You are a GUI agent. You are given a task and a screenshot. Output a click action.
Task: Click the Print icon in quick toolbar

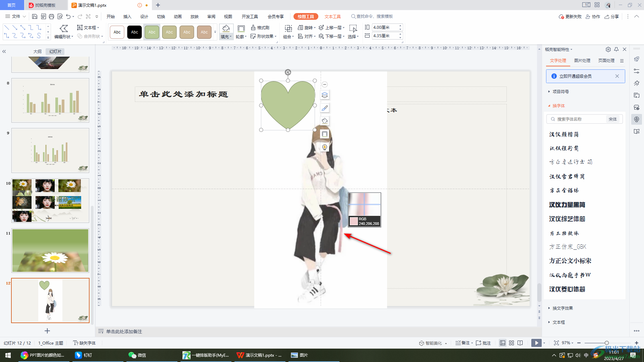pyautogui.click(x=51, y=16)
